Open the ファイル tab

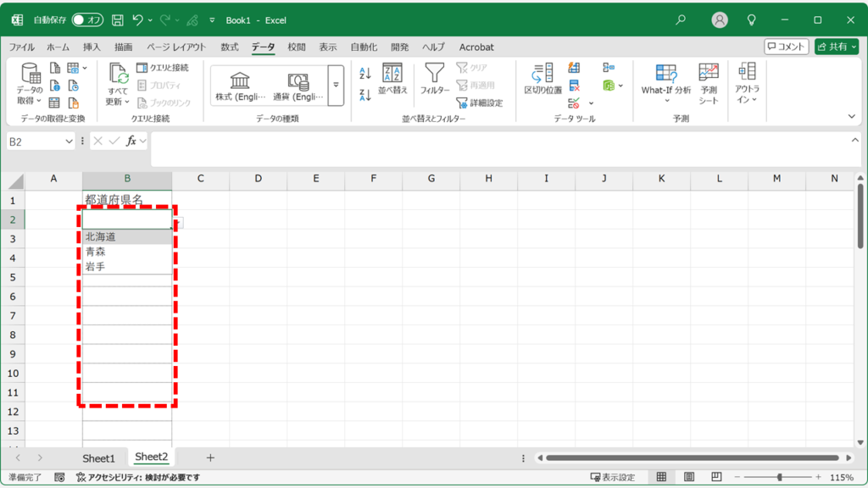click(x=21, y=47)
